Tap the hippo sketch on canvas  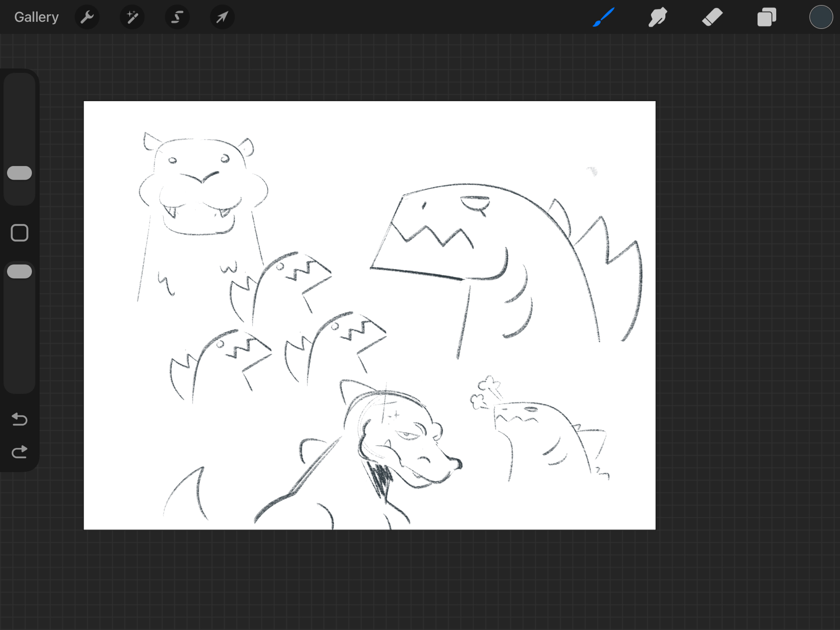[x=202, y=189]
